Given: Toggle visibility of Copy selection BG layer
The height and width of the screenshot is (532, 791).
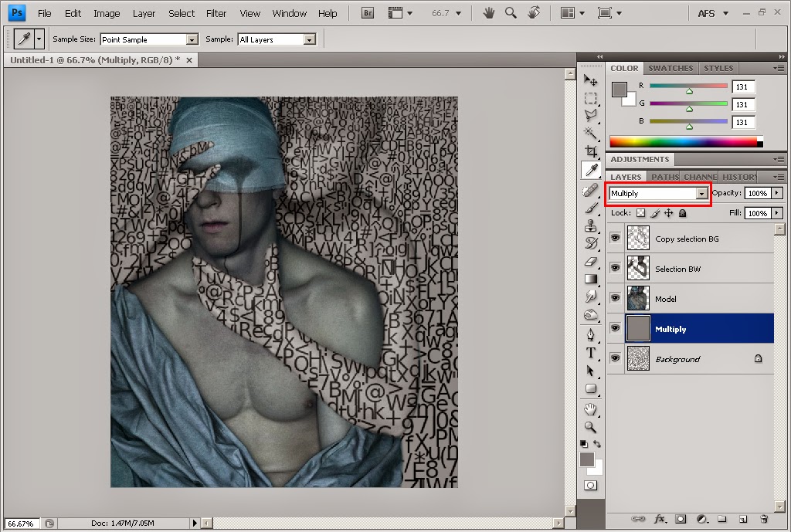Looking at the screenshot, I should (x=616, y=238).
